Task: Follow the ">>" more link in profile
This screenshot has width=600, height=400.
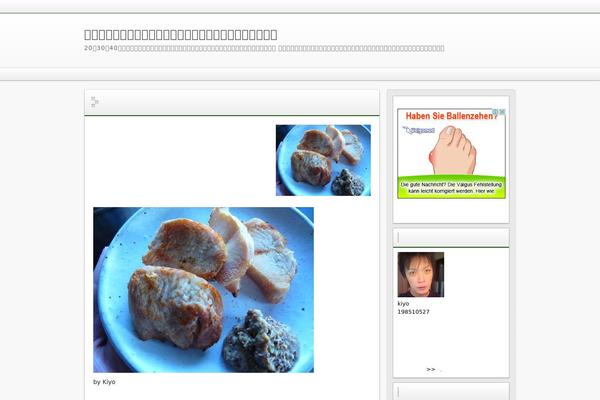Action: point(431,369)
